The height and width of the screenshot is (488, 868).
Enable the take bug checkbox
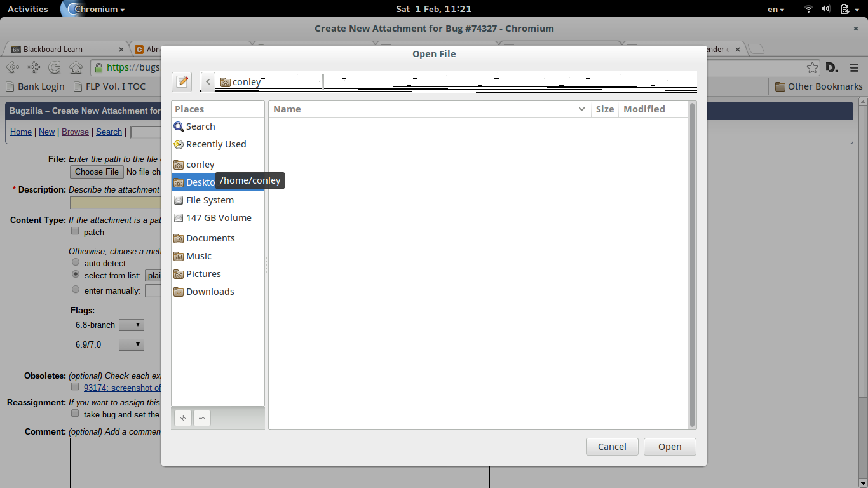point(75,414)
